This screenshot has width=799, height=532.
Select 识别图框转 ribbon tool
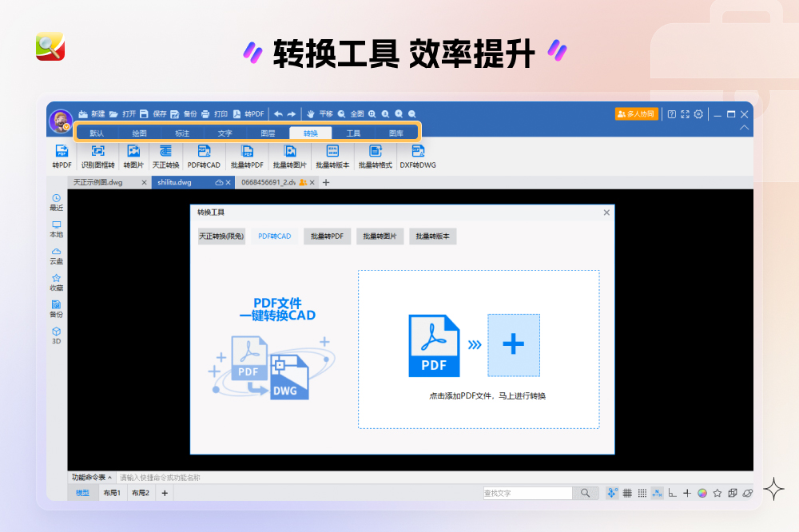97,156
